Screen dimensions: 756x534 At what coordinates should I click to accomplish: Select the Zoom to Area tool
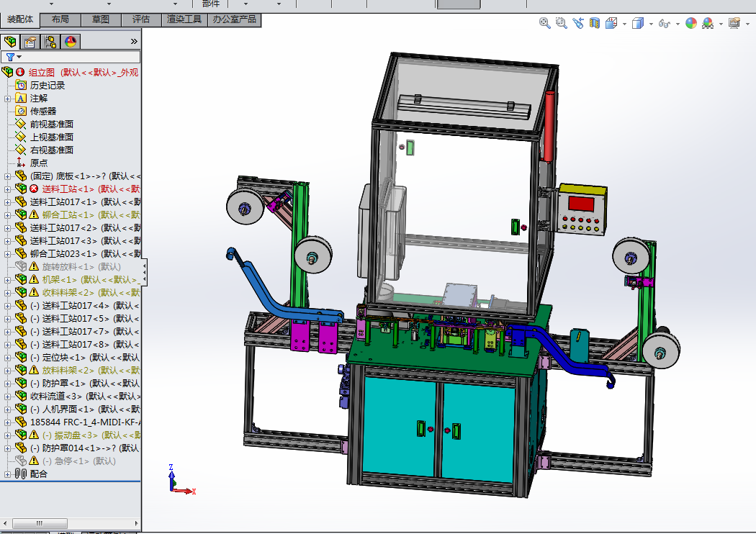pyautogui.click(x=561, y=23)
